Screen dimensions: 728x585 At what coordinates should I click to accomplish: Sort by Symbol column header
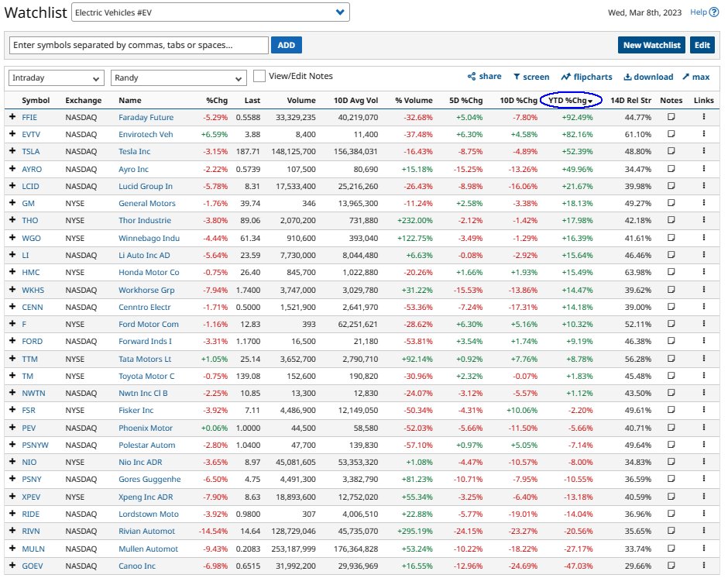click(36, 101)
